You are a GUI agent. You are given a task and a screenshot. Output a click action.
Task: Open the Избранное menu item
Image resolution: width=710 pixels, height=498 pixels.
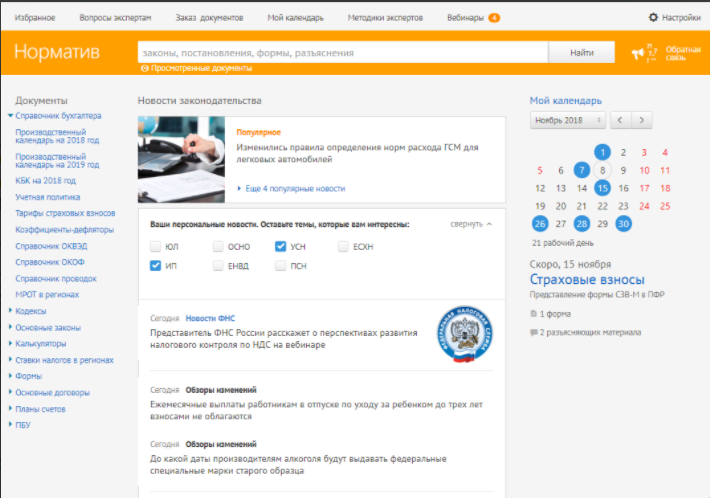click(35, 18)
